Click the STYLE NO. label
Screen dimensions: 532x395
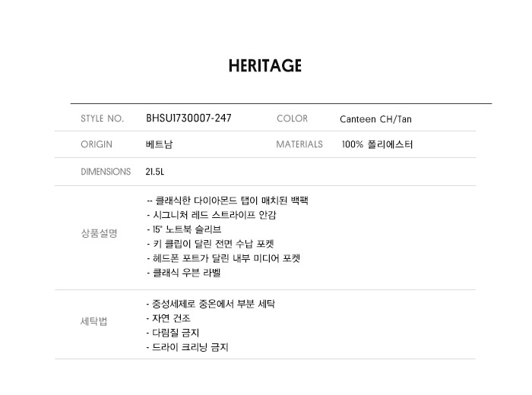[102, 118]
